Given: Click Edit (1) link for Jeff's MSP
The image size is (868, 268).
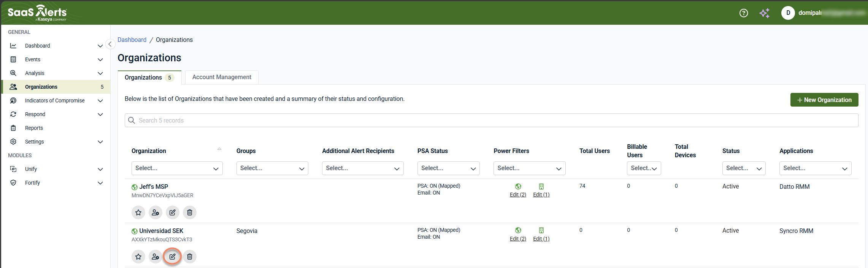Looking at the screenshot, I should click(x=541, y=195).
